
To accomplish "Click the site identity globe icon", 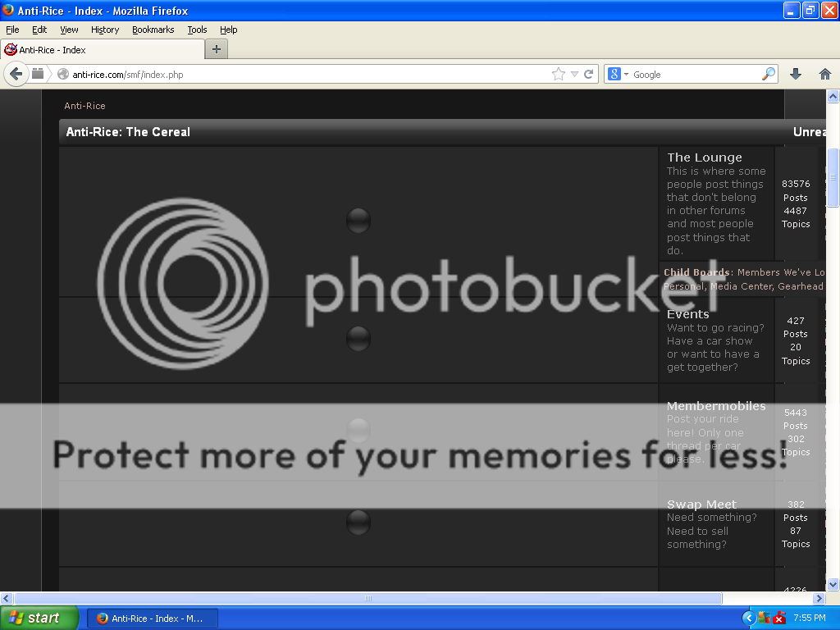I will 63,75.
